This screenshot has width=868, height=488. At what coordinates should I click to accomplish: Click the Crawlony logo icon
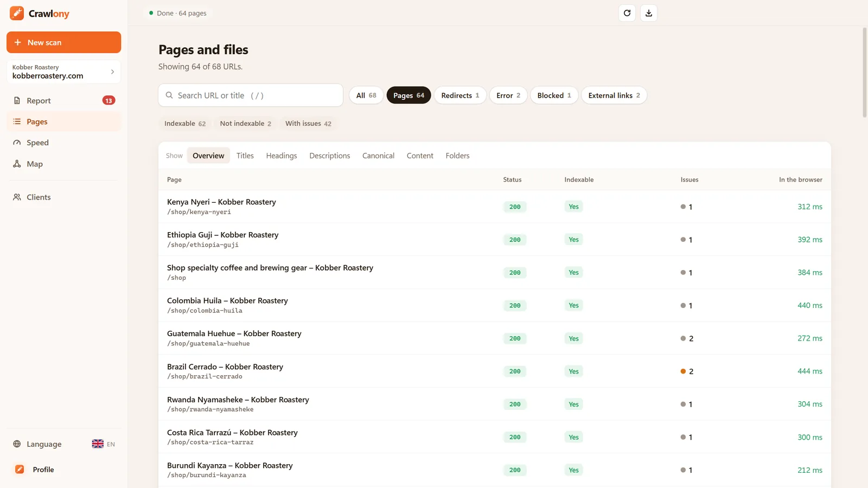coord(17,13)
